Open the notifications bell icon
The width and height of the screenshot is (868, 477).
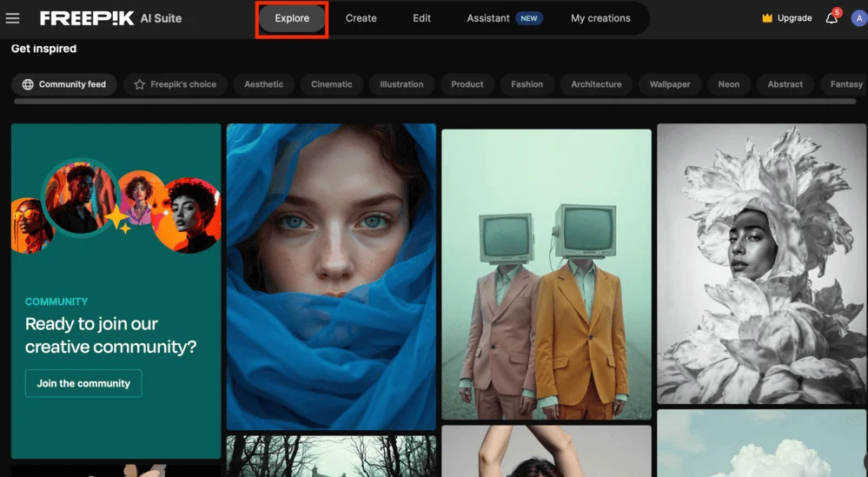click(x=831, y=18)
